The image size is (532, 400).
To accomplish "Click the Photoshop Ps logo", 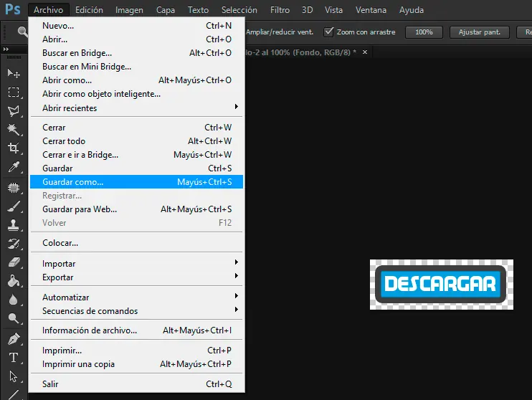I will point(13,9).
